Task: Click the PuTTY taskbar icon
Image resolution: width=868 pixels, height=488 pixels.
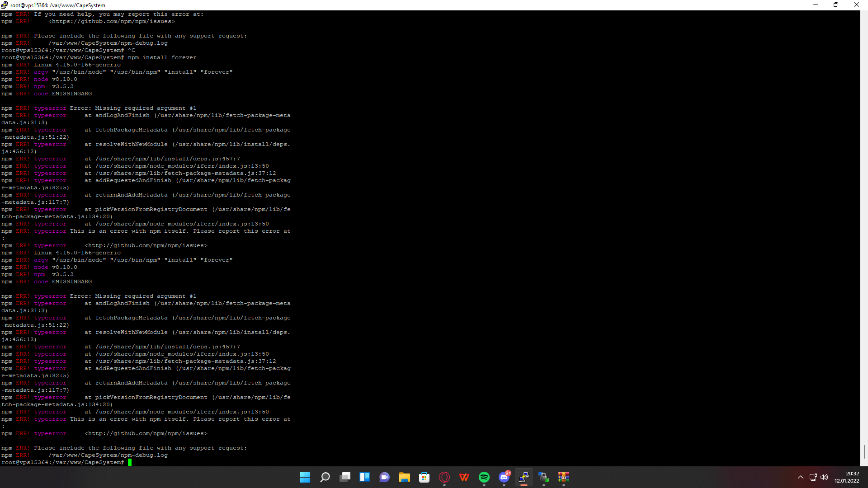Action: (x=524, y=477)
